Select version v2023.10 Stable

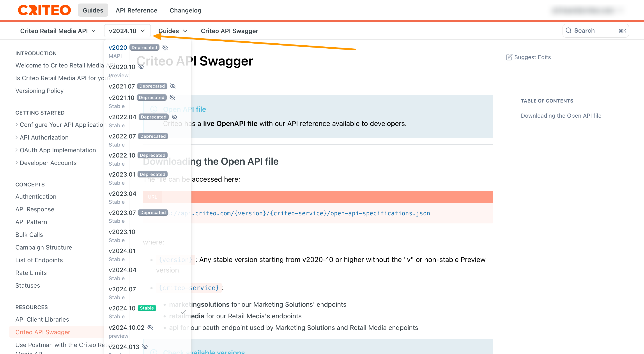(x=147, y=236)
